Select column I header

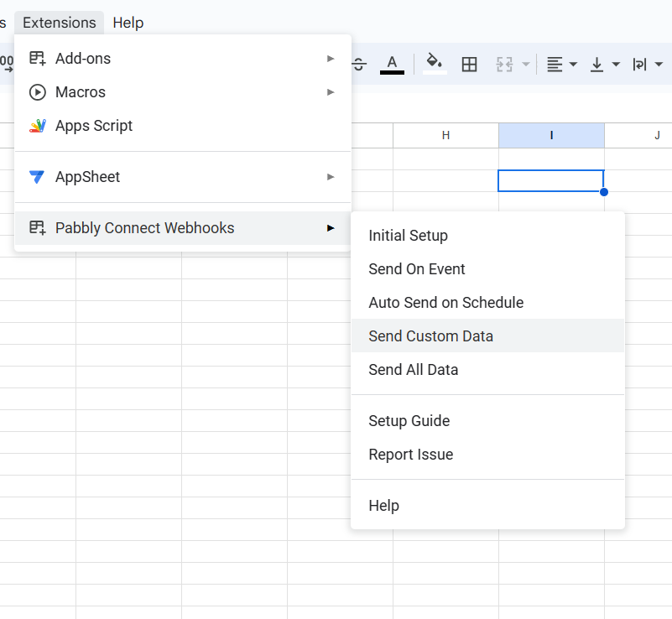[x=551, y=135]
